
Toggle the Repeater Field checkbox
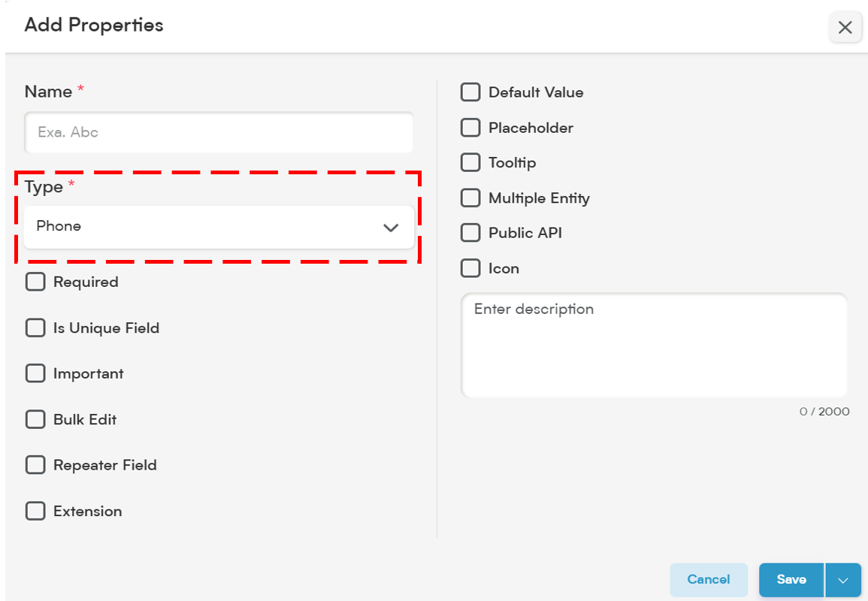pos(35,465)
